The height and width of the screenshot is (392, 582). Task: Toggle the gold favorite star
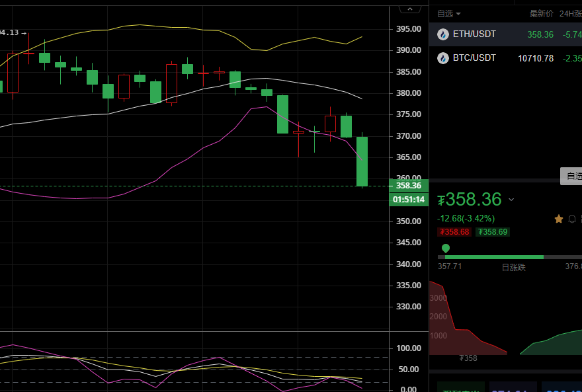[559, 219]
